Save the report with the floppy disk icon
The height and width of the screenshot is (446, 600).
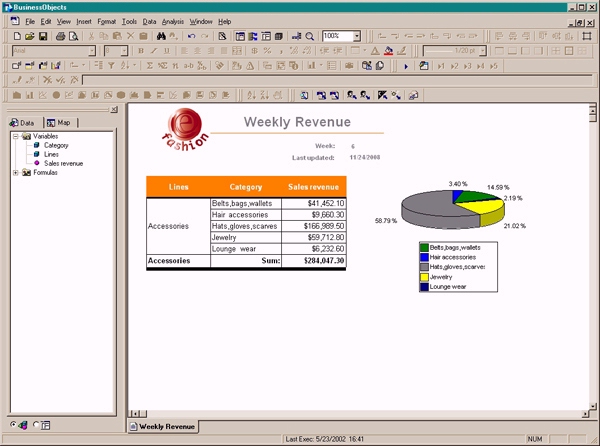tap(43, 36)
